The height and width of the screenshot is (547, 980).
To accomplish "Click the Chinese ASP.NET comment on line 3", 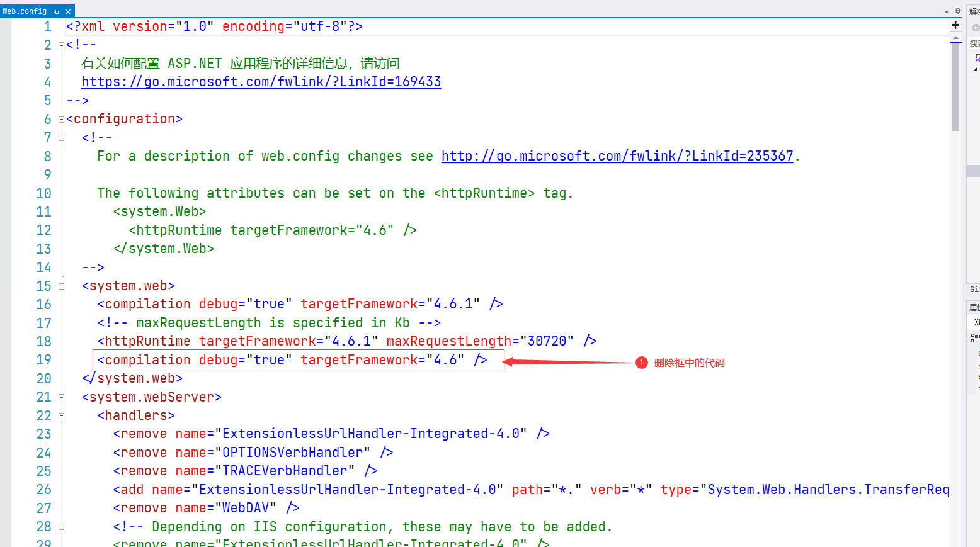I will point(240,64).
